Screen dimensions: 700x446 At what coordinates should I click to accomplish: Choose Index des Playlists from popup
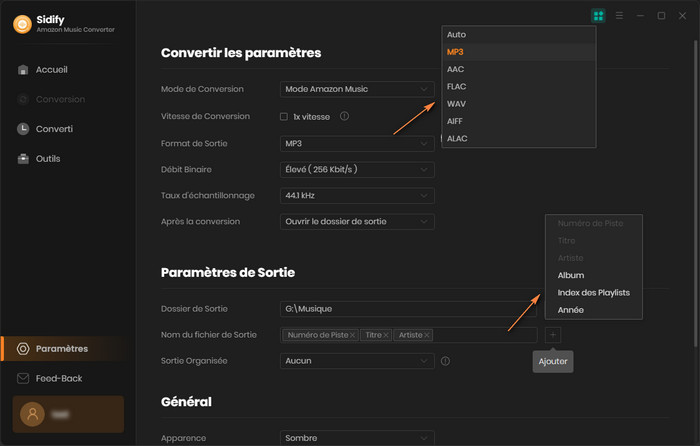click(x=593, y=292)
